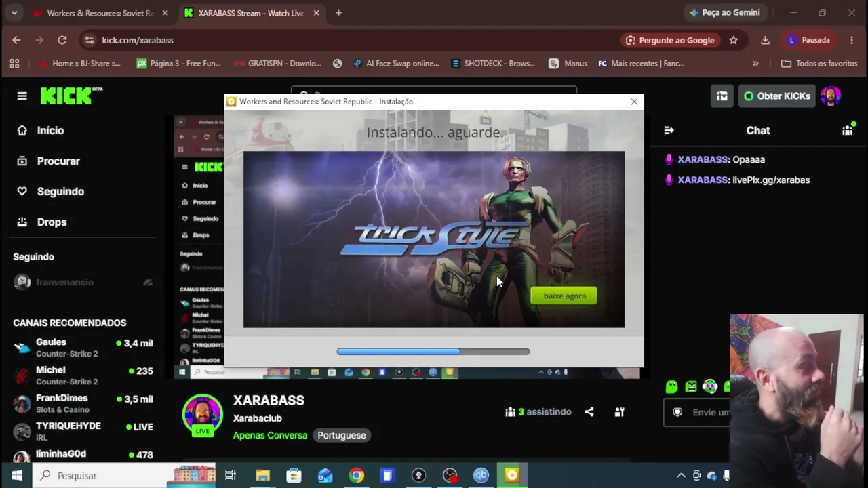Open the chat users list icon
This screenshot has width=868, height=488.
pos(848,130)
